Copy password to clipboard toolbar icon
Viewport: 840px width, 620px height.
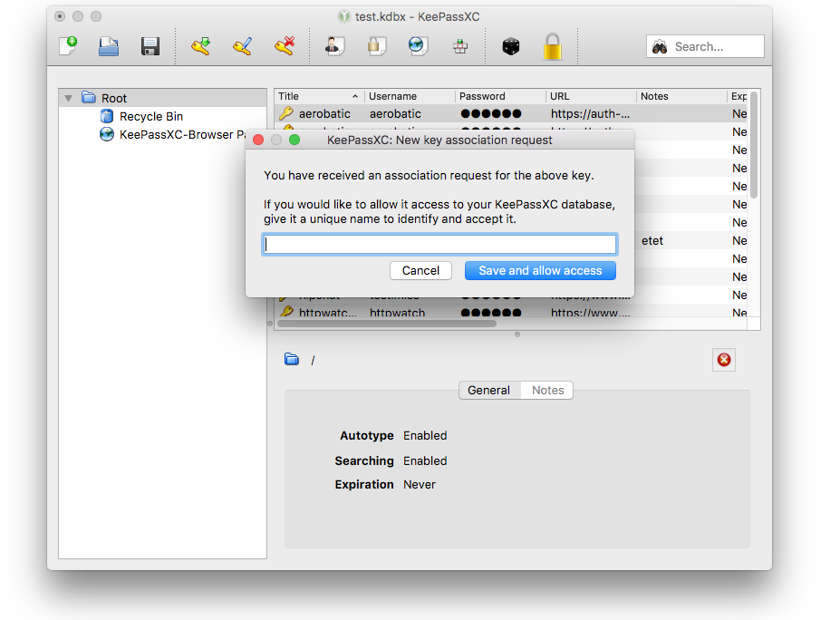376,46
